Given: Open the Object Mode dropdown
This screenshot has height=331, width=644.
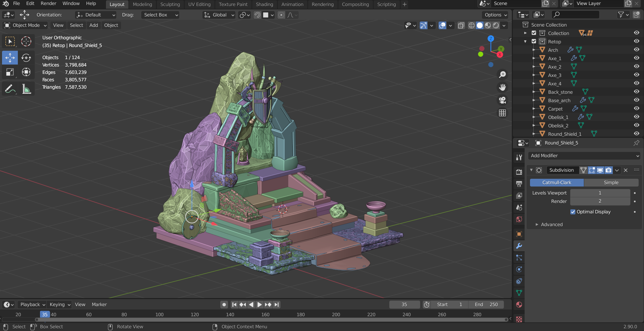Looking at the screenshot, I should pos(26,25).
